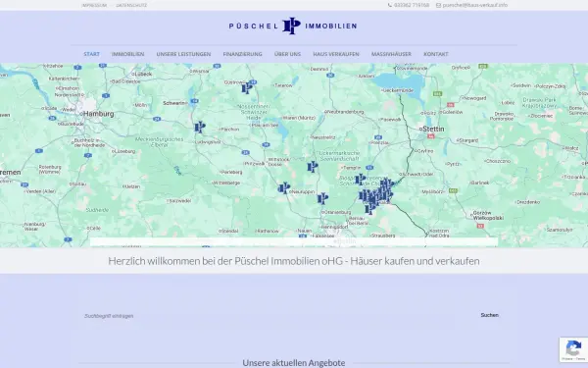Click the Herzlich willkommen headline text
Screen dimensions: 588x368
coord(294,261)
